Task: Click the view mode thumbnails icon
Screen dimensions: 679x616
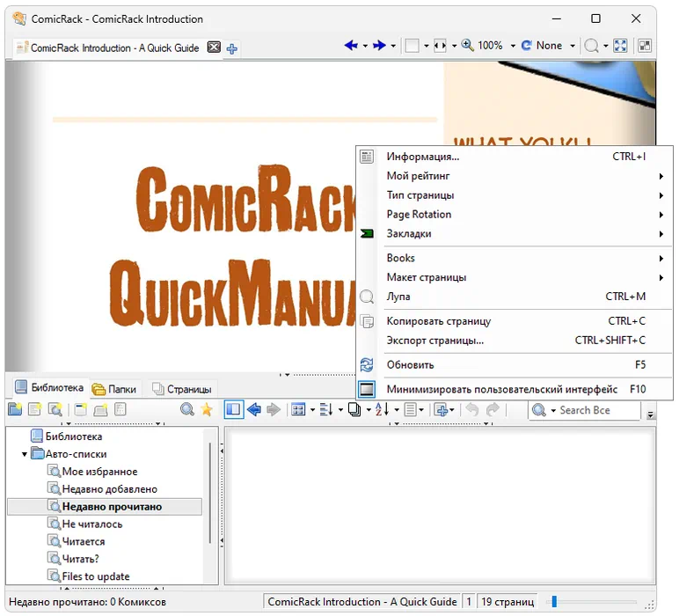Action: tap(298, 409)
